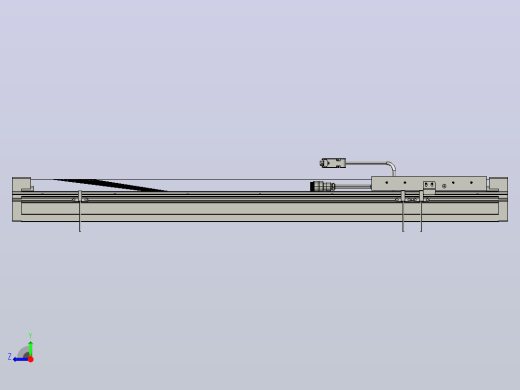Select the cable plug connector above the rail

coord(333,163)
